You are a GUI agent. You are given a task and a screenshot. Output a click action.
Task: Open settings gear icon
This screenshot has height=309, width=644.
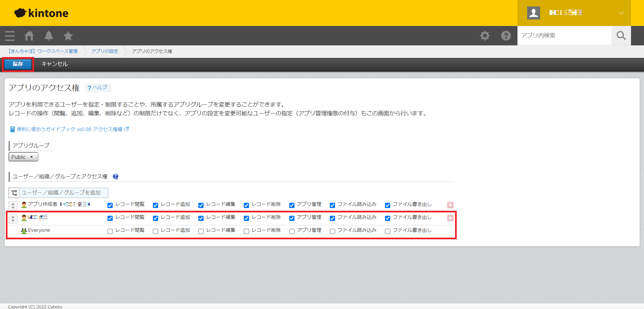point(485,36)
